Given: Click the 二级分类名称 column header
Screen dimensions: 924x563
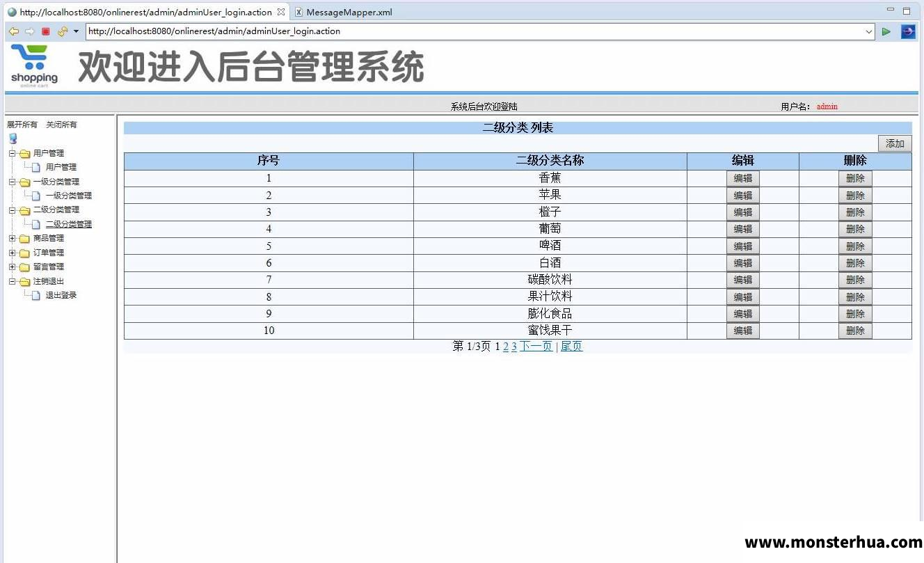Looking at the screenshot, I should pyautogui.click(x=550, y=161).
